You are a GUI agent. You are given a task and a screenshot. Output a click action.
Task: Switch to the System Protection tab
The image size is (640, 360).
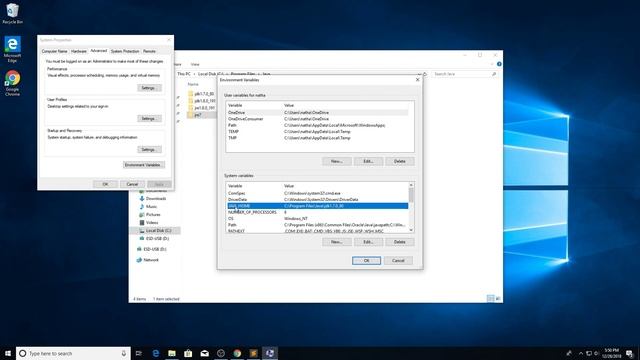(125, 51)
